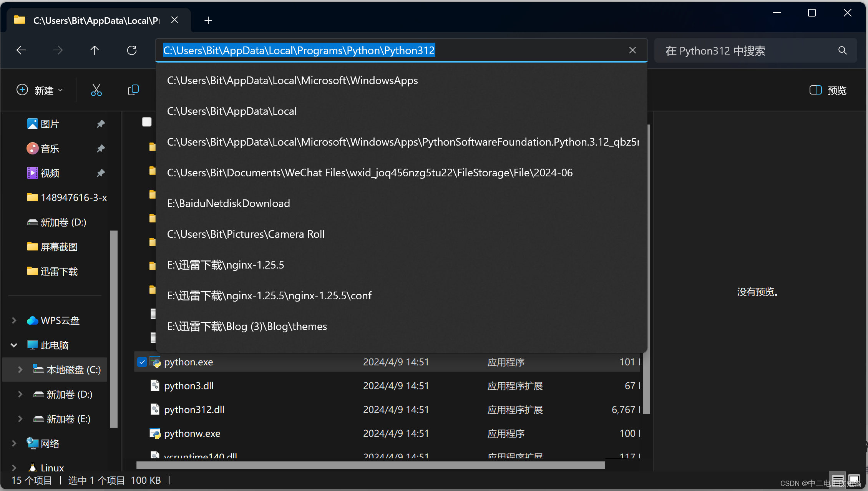Click the Copy icon in toolbar

133,90
